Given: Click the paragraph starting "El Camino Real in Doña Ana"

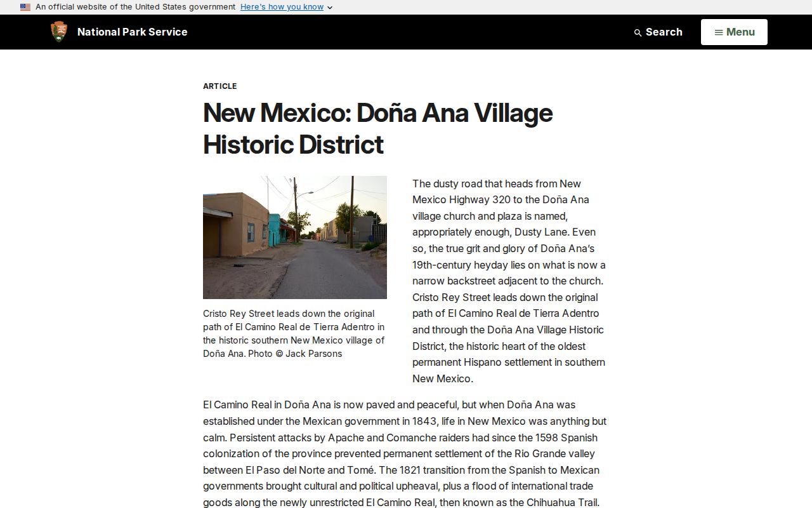Looking at the screenshot, I should pos(405,453).
